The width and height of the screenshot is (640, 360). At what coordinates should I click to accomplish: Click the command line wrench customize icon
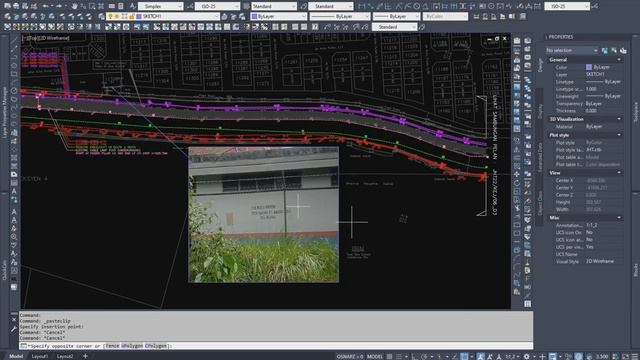(x=14, y=329)
